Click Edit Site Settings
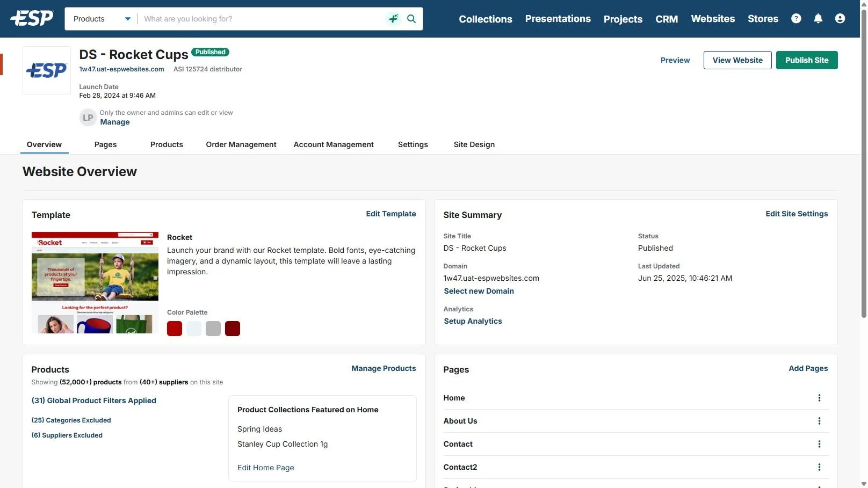The width and height of the screenshot is (868, 488). point(797,214)
